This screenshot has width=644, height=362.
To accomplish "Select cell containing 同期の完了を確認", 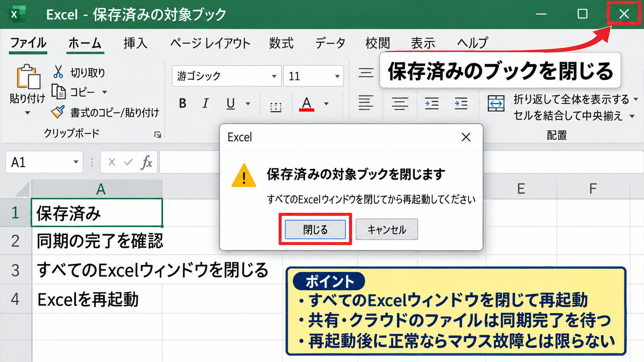I will point(97,241).
